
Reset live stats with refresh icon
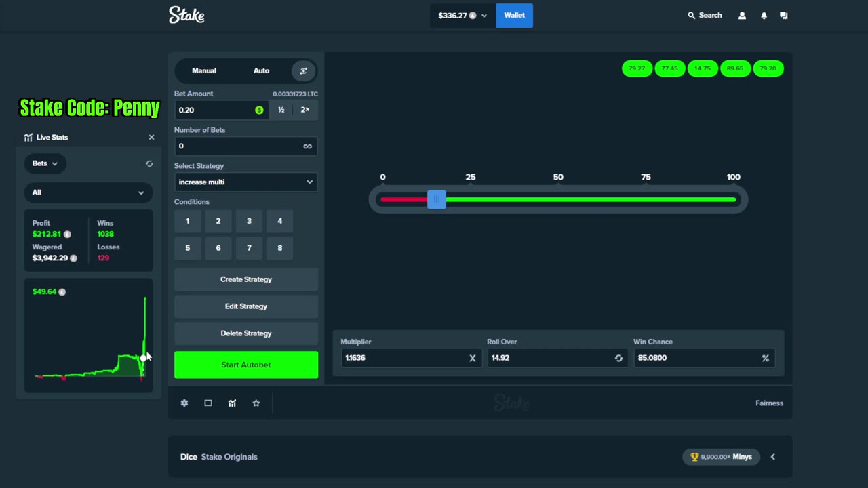149,163
